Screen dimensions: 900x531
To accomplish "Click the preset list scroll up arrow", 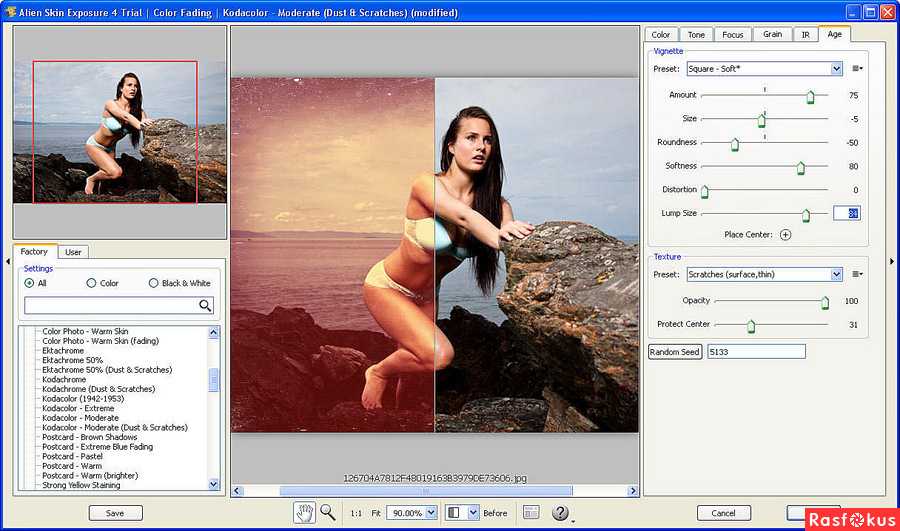I will (x=214, y=332).
